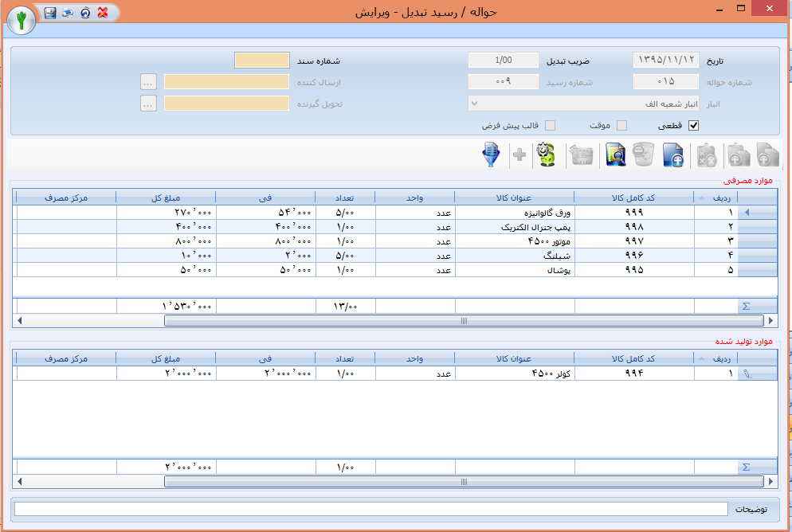The width and height of the screenshot is (792, 532).
Task: Click item code ۹۹۴ in produced items grid
Action: 634,374
